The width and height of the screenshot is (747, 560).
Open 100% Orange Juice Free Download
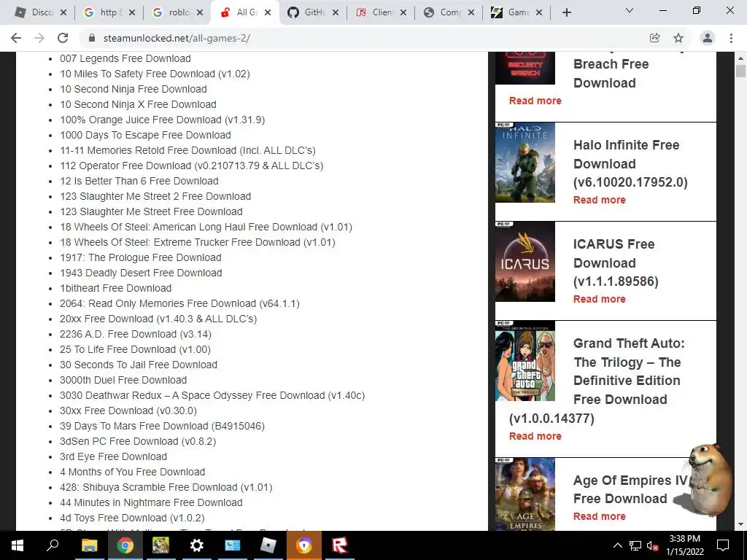tap(162, 120)
